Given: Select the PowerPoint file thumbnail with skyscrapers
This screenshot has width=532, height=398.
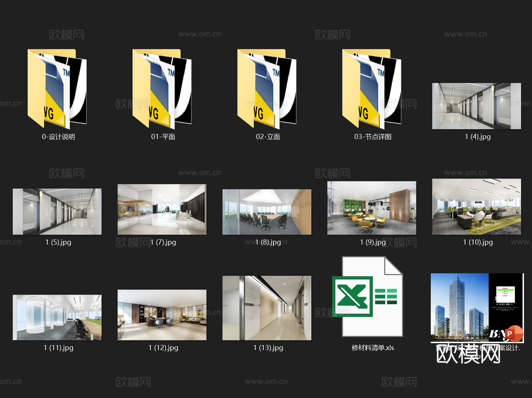Looking at the screenshot, I should tap(477, 308).
